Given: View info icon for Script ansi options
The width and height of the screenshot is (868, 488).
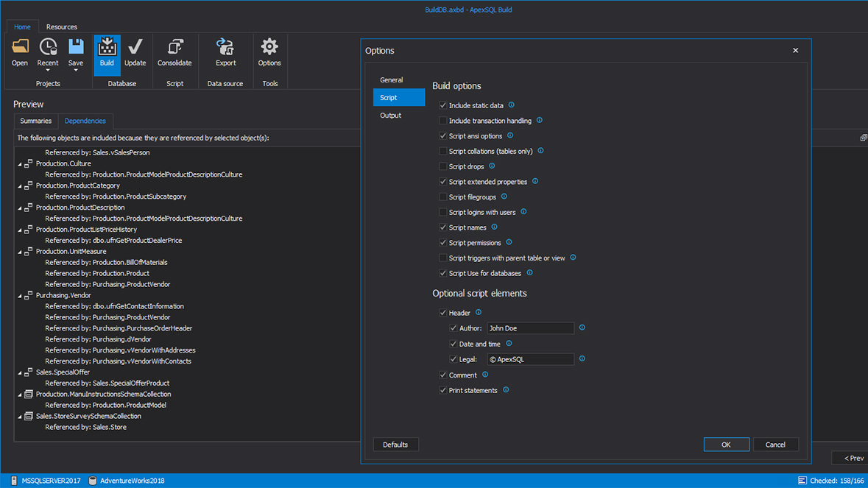Looking at the screenshot, I should pos(510,135).
